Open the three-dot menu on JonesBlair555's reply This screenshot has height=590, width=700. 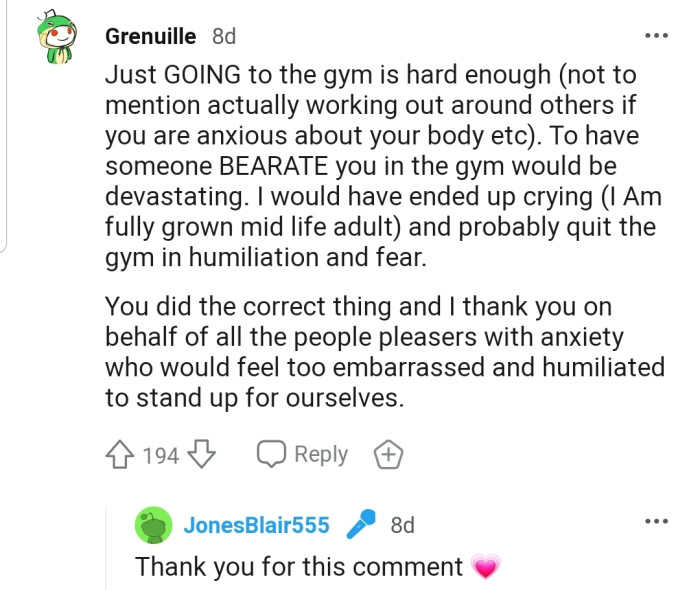(655, 521)
